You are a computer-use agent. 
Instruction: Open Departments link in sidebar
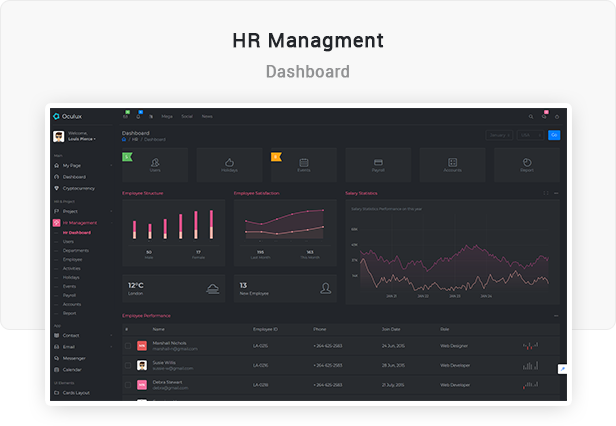75,250
